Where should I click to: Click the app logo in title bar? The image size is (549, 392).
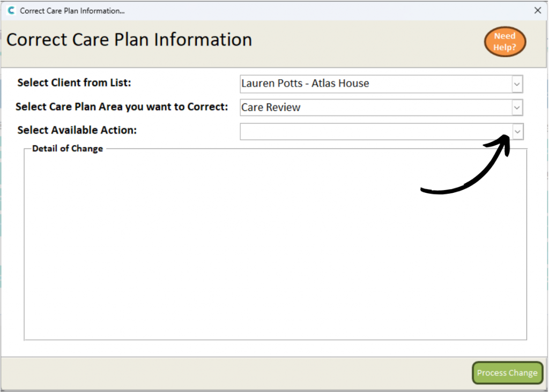click(x=11, y=11)
